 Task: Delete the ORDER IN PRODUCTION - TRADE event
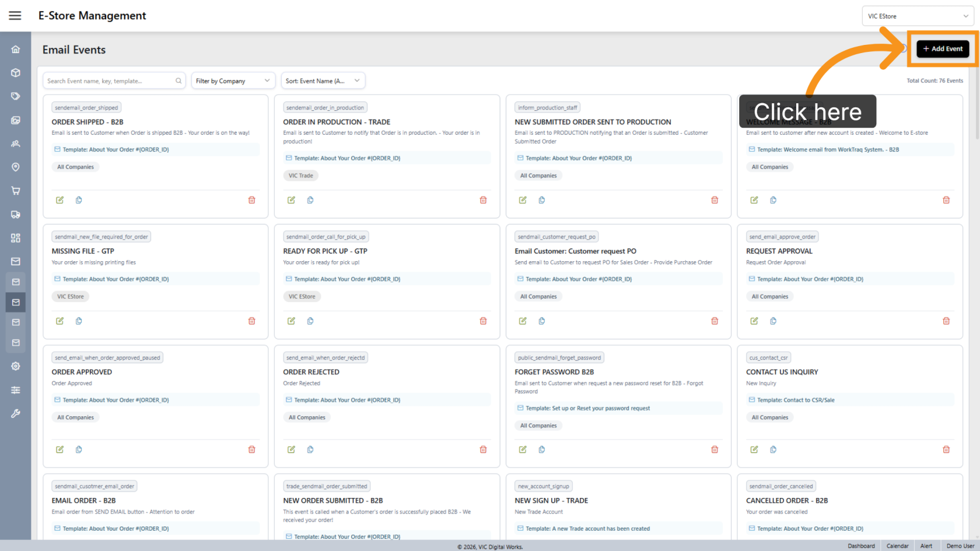(483, 200)
